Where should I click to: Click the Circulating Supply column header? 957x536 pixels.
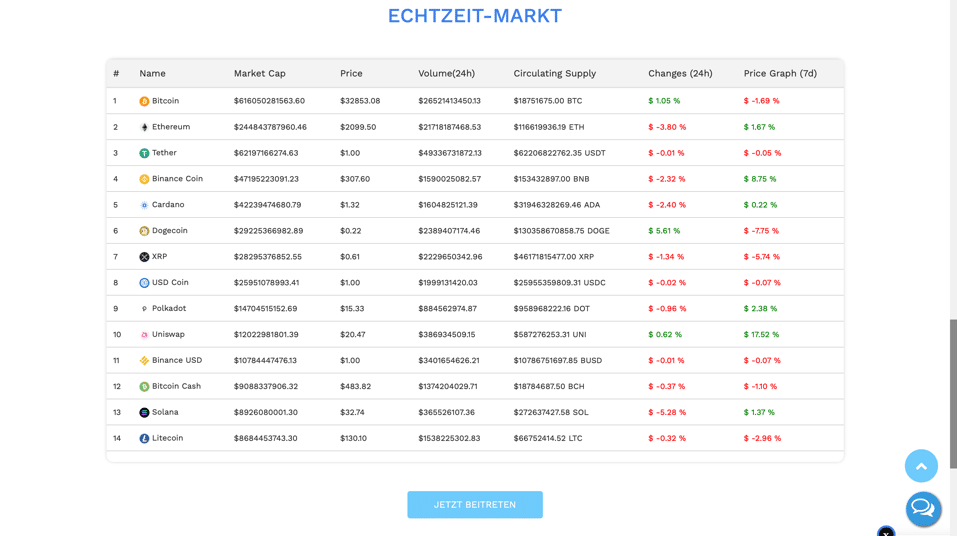pos(554,73)
